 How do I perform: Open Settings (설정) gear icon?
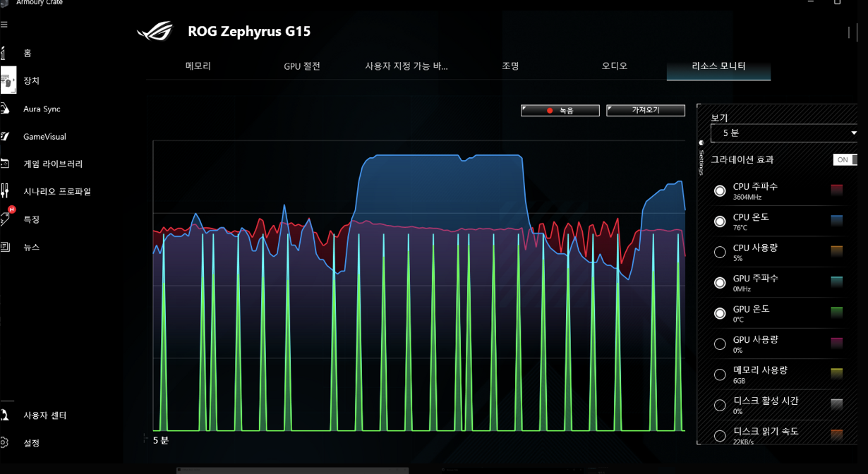(4, 443)
